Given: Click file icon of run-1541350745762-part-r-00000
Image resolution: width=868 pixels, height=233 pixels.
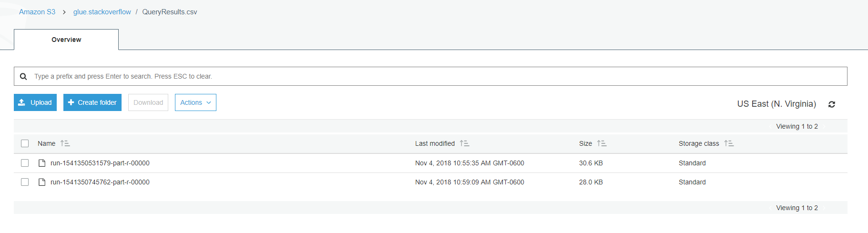Looking at the screenshot, I should [x=42, y=182].
